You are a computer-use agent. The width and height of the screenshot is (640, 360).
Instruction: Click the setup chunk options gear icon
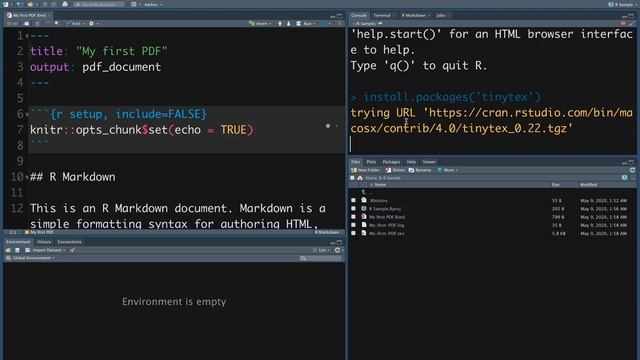(x=328, y=126)
